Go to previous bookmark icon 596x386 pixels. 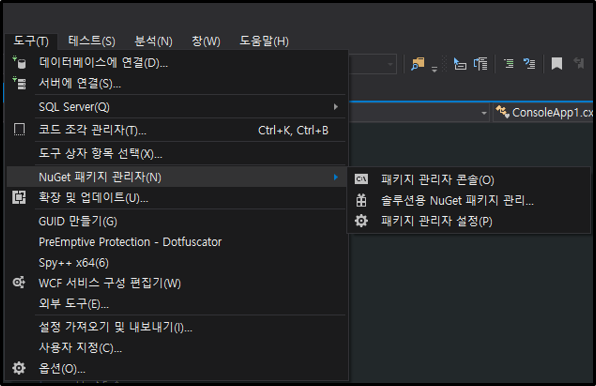point(579,63)
